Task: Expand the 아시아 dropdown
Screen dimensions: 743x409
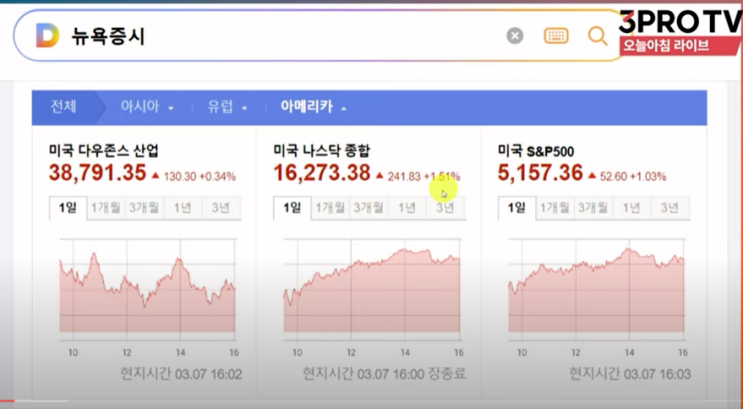Action: click(147, 107)
